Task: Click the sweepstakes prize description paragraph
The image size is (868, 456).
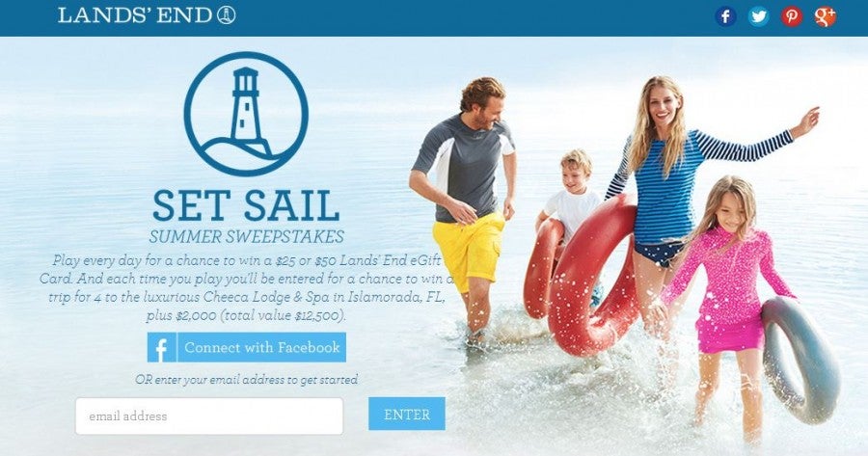Action: point(246,287)
